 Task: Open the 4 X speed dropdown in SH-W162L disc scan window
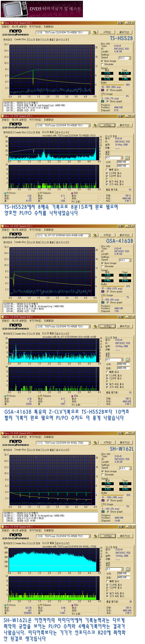pyautogui.click(x=122, y=569)
